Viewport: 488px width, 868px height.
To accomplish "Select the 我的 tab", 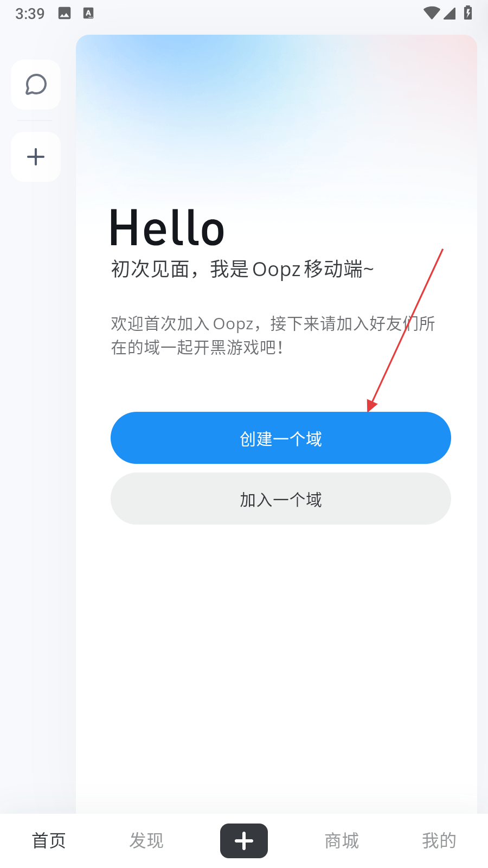I will pyautogui.click(x=439, y=841).
